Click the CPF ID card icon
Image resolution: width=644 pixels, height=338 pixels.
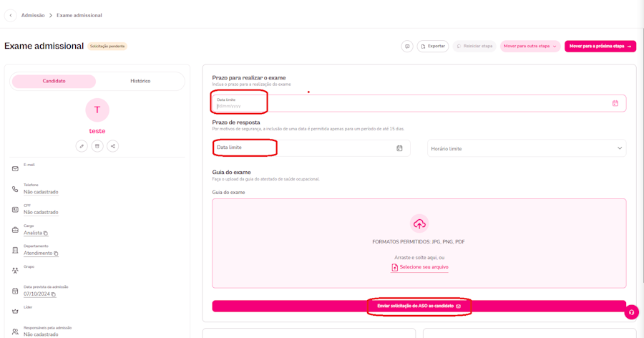tap(15, 210)
